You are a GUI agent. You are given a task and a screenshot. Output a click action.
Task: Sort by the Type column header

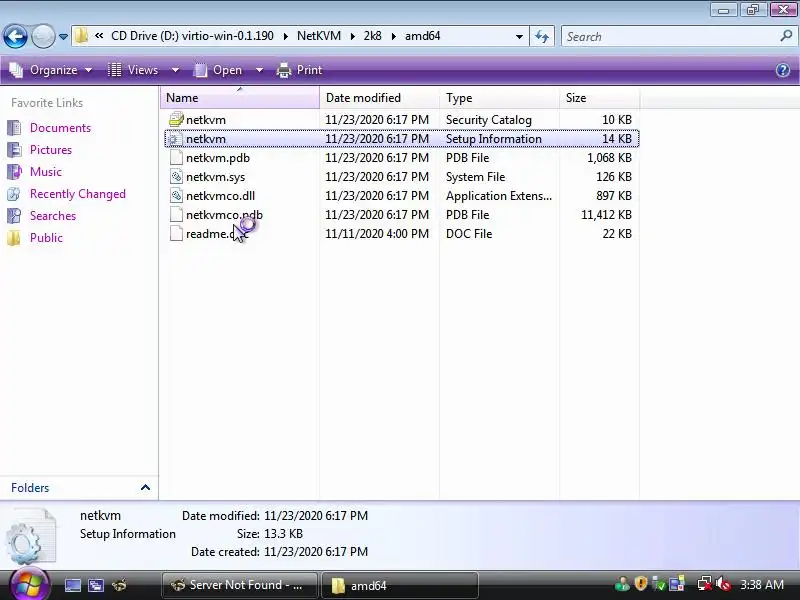point(499,97)
